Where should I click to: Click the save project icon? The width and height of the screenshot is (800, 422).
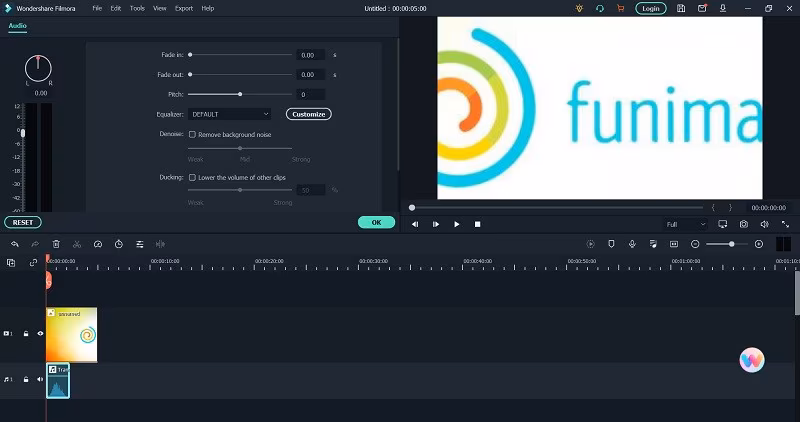pyautogui.click(x=681, y=8)
